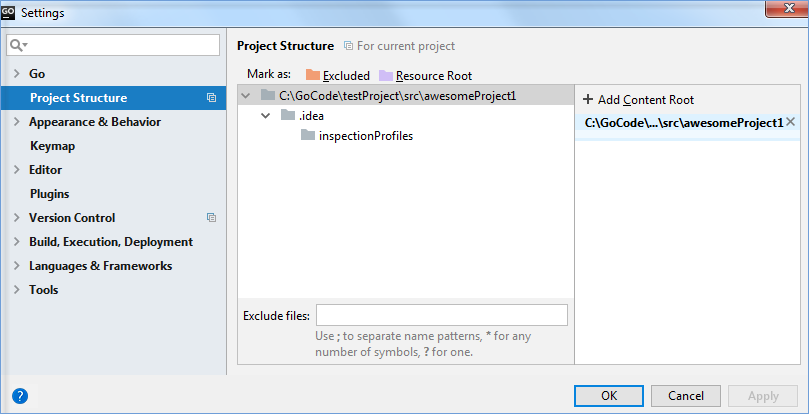Remove the awesomeProject1 content root
The image size is (809, 414).
791,122
